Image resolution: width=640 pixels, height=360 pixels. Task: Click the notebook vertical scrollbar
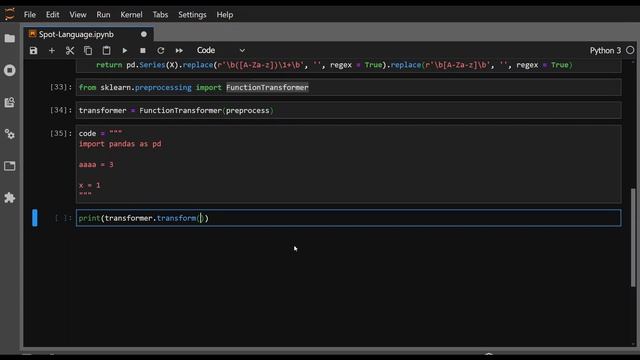click(633, 238)
